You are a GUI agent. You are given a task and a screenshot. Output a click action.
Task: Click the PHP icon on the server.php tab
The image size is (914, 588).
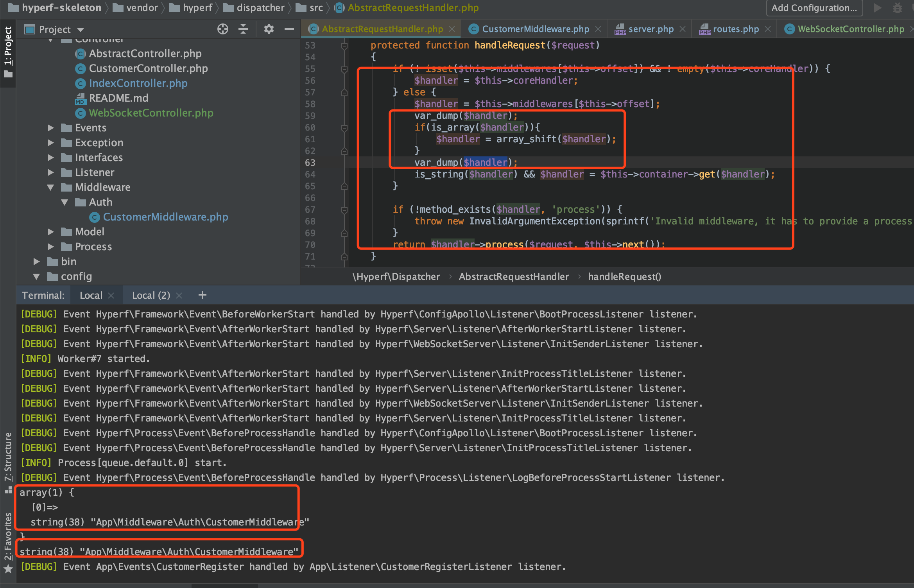point(620,29)
